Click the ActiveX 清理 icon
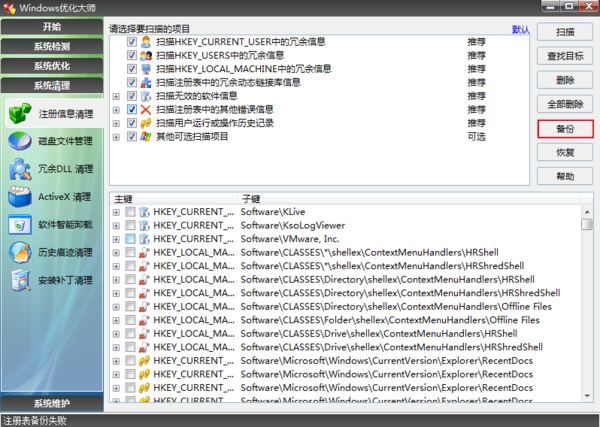 pos(20,197)
